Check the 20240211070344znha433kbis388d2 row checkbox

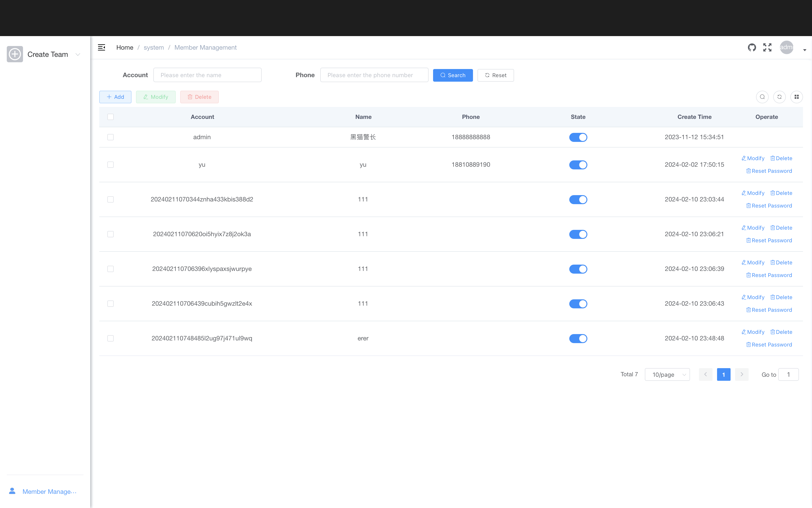(x=111, y=200)
